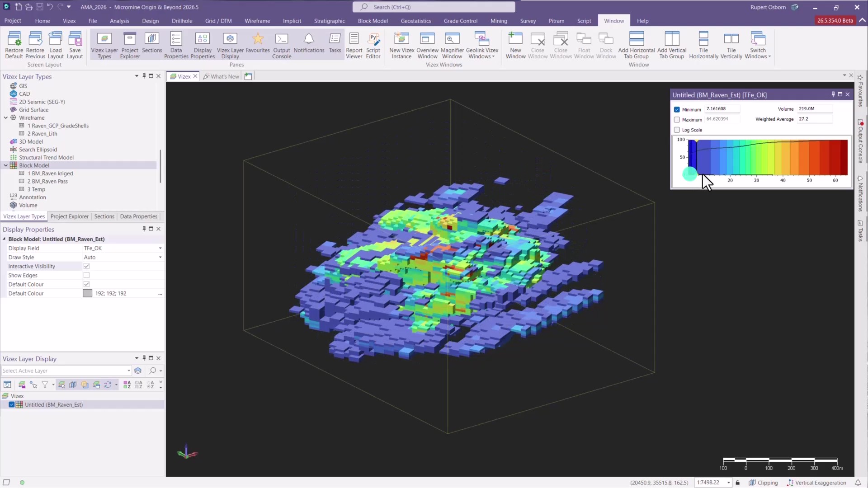
Task: Click the Search (Ctrl+Q) box
Action: coord(434,7)
